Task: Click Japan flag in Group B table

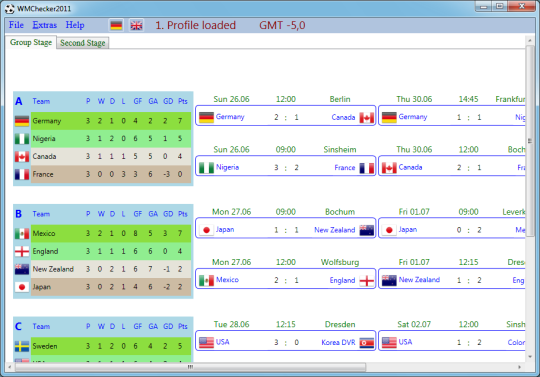Action: 22,287
